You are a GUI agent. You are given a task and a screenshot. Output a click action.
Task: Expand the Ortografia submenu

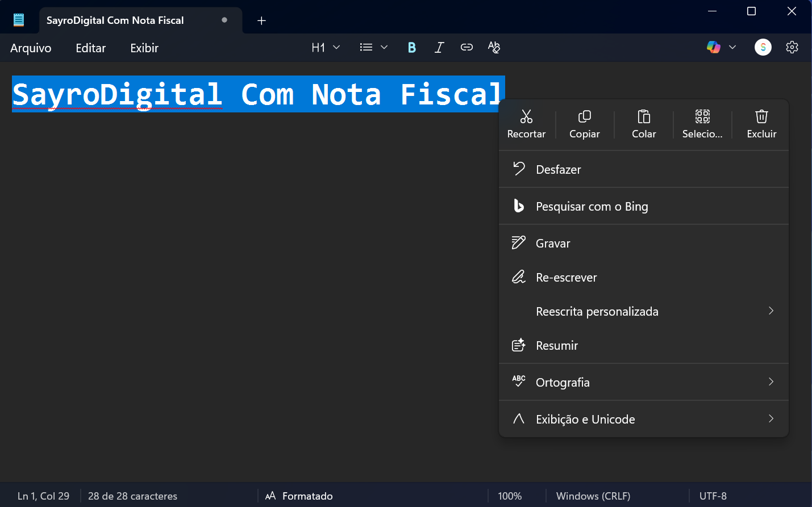643,382
